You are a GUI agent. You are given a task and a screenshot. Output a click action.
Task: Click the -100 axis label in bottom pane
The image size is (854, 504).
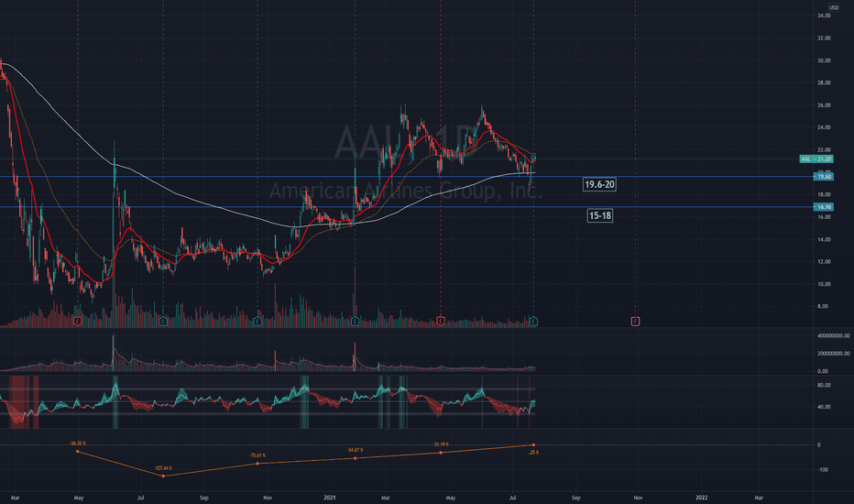823,470
